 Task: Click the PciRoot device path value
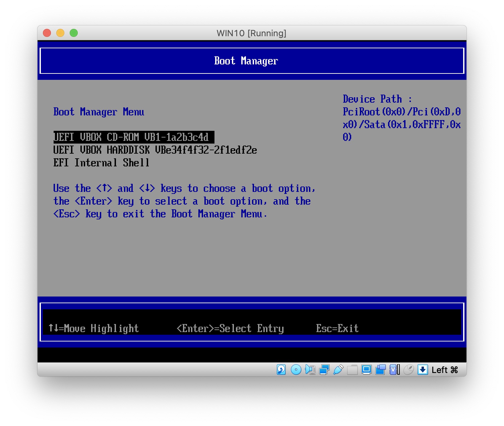click(402, 124)
